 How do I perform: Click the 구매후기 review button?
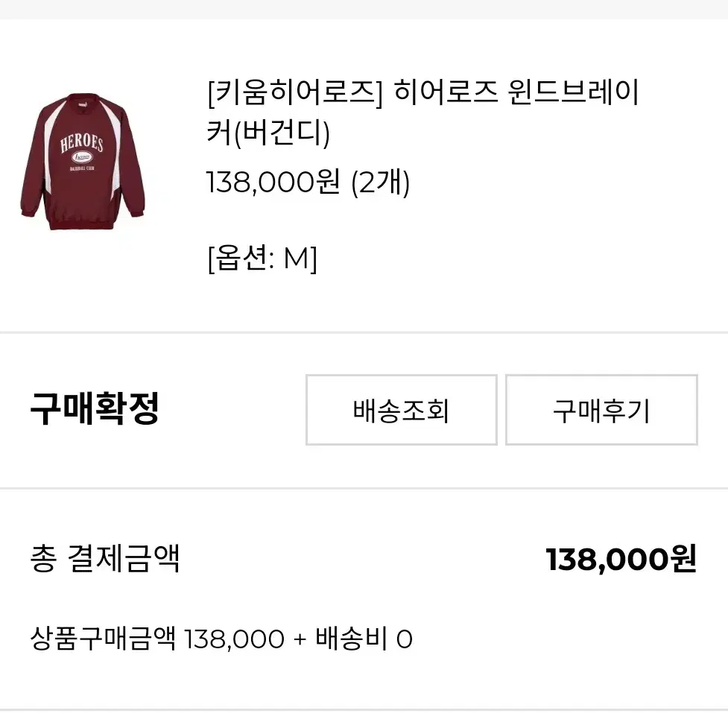click(x=601, y=410)
